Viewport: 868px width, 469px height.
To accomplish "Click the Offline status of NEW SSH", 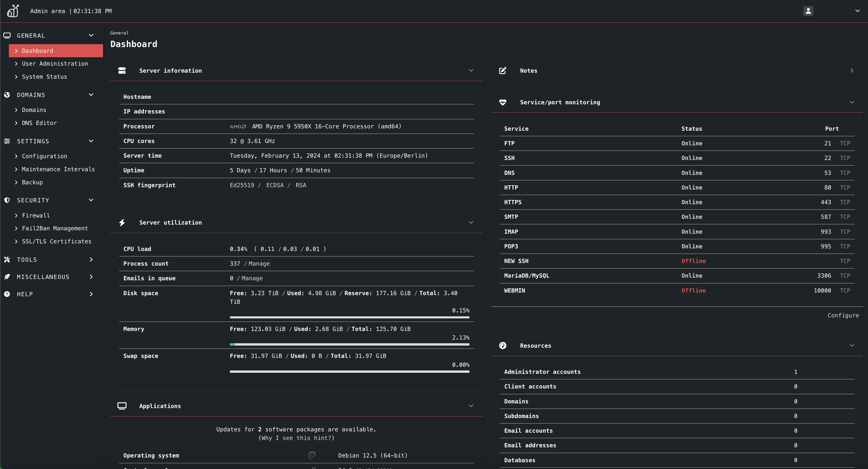I will click(693, 261).
